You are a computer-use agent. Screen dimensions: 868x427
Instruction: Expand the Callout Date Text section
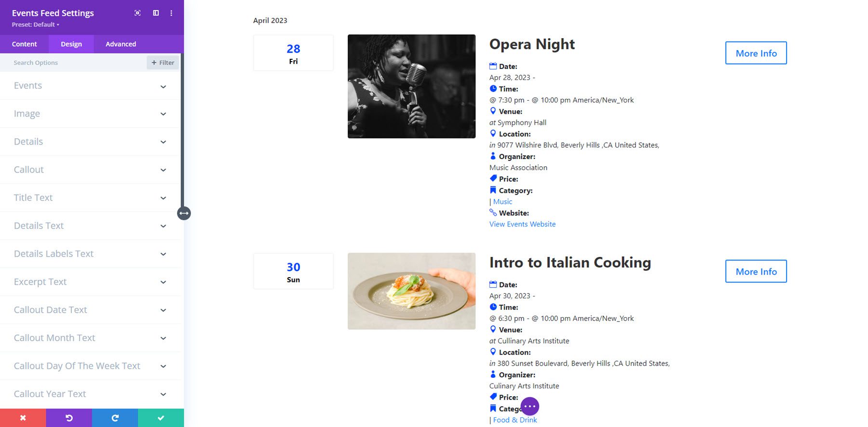tap(90, 310)
